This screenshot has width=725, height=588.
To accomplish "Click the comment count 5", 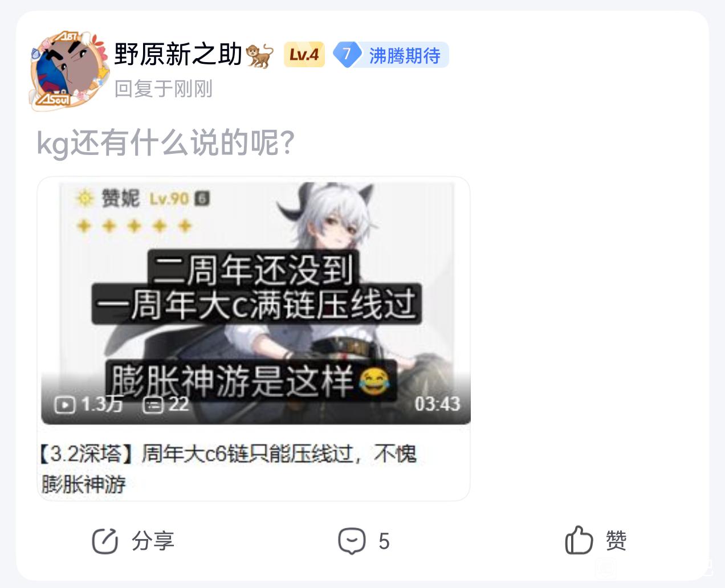I will coord(384,541).
